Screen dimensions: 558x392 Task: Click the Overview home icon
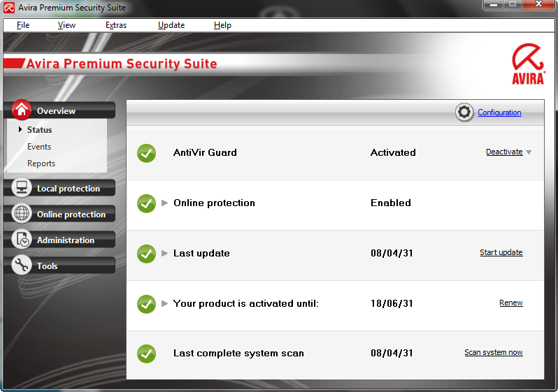(x=22, y=110)
